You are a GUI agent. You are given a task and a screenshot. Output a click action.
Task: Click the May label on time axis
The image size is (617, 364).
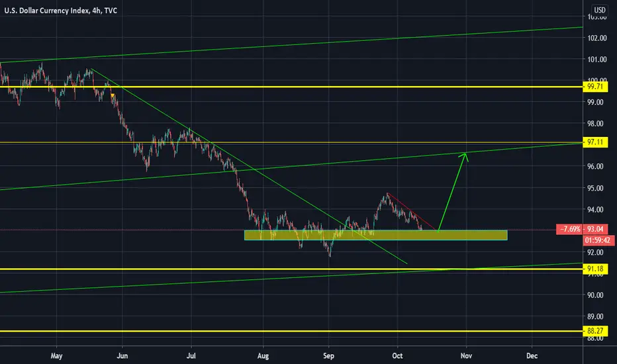point(57,356)
